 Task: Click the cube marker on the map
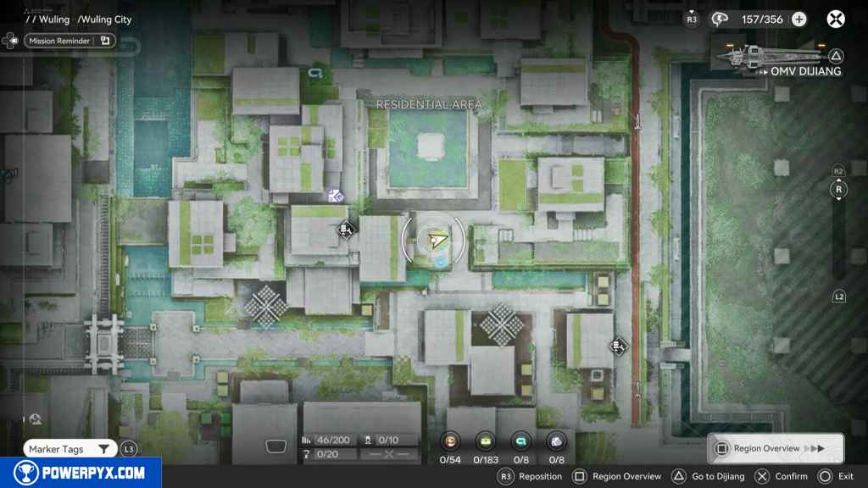pos(336,196)
